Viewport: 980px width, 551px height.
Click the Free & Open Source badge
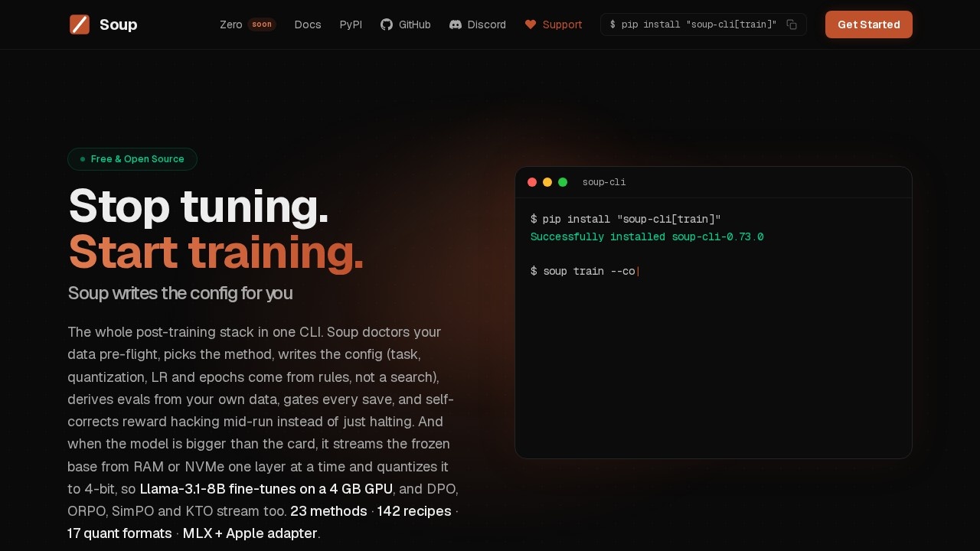[x=132, y=159]
